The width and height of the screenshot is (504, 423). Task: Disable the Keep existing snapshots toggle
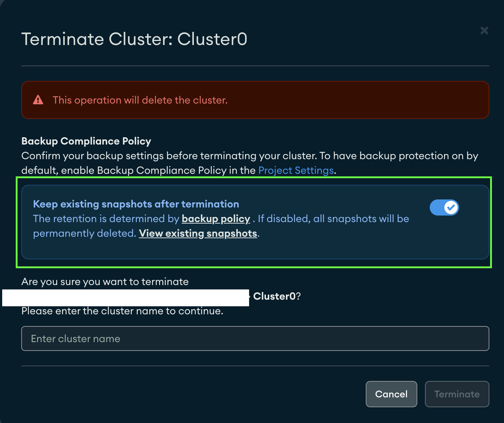[x=444, y=207]
